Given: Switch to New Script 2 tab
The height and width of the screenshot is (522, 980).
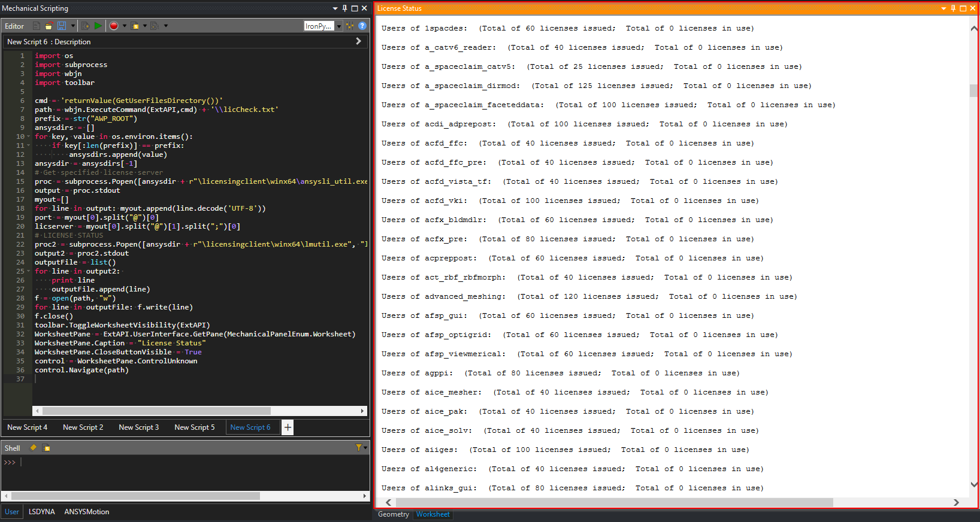Looking at the screenshot, I should click(x=83, y=427).
